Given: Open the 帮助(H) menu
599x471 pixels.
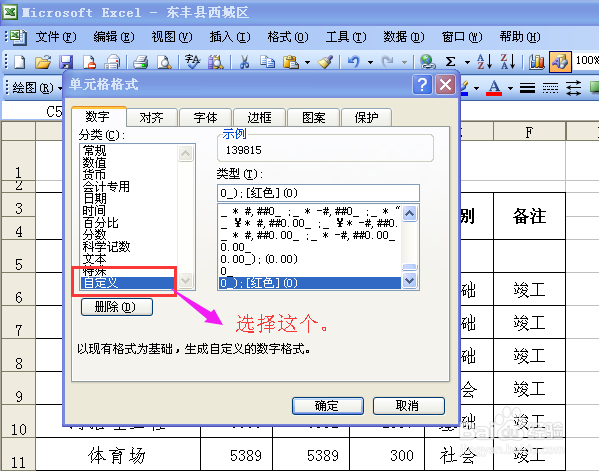Looking at the screenshot, I should [520, 37].
